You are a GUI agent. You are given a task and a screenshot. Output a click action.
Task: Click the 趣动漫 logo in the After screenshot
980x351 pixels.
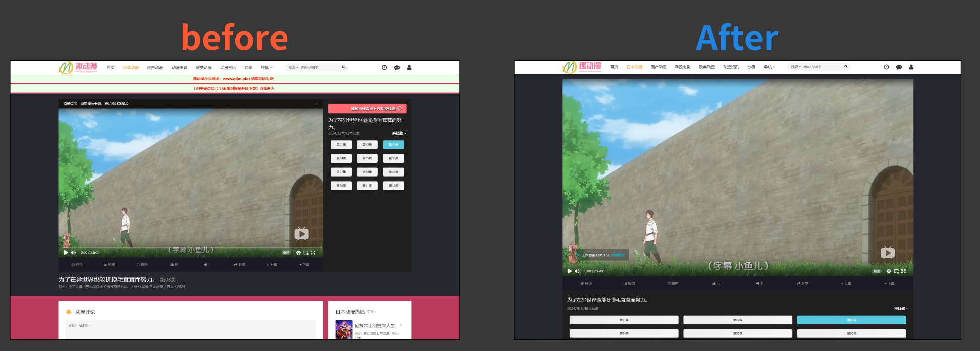pyautogui.click(x=582, y=67)
